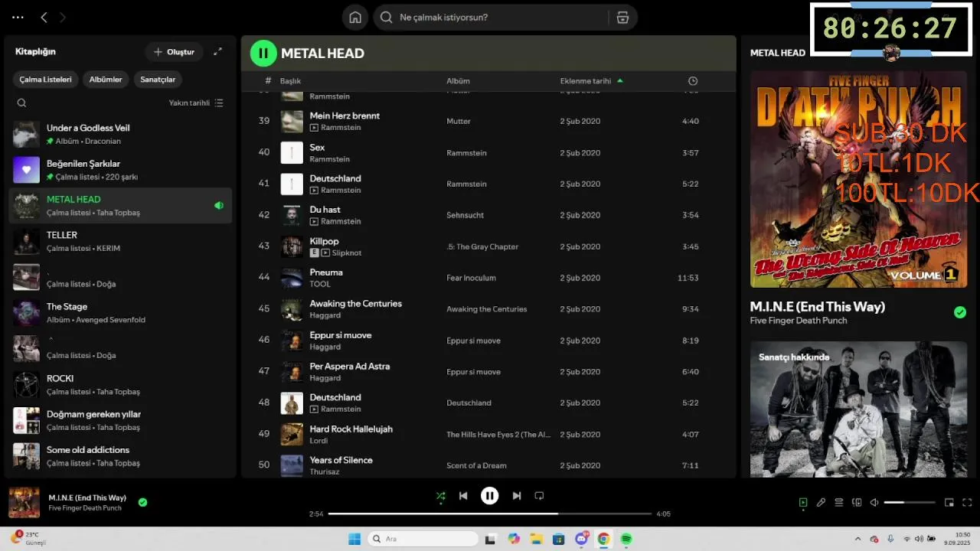Open Five Finger Death Punch artist link in right panel

click(x=799, y=321)
